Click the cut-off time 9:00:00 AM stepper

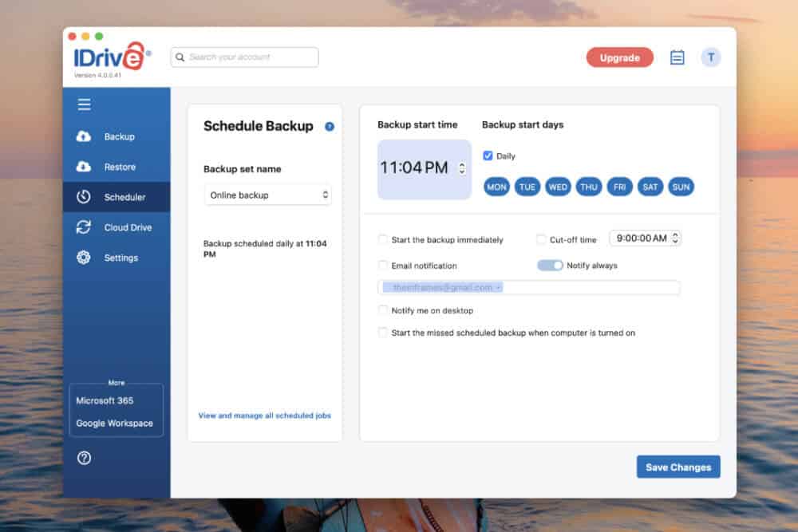click(676, 238)
